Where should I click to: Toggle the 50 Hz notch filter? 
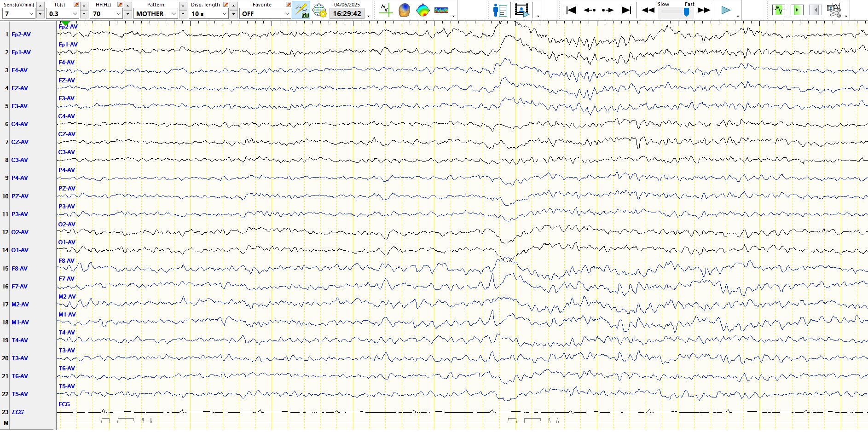pyautogui.click(x=301, y=10)
